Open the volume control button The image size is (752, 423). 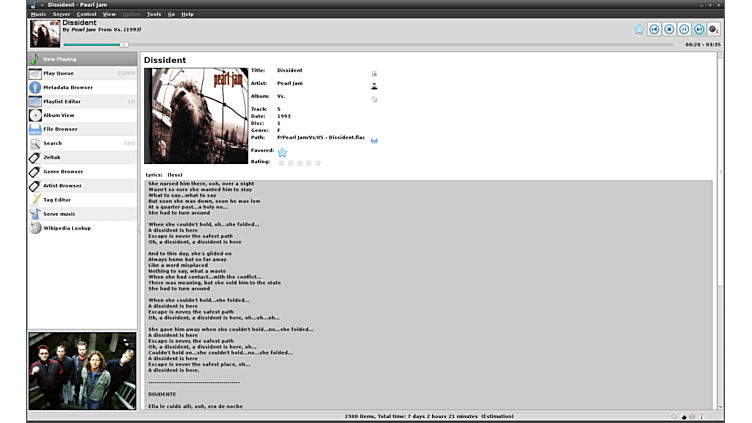coord(713,29)
